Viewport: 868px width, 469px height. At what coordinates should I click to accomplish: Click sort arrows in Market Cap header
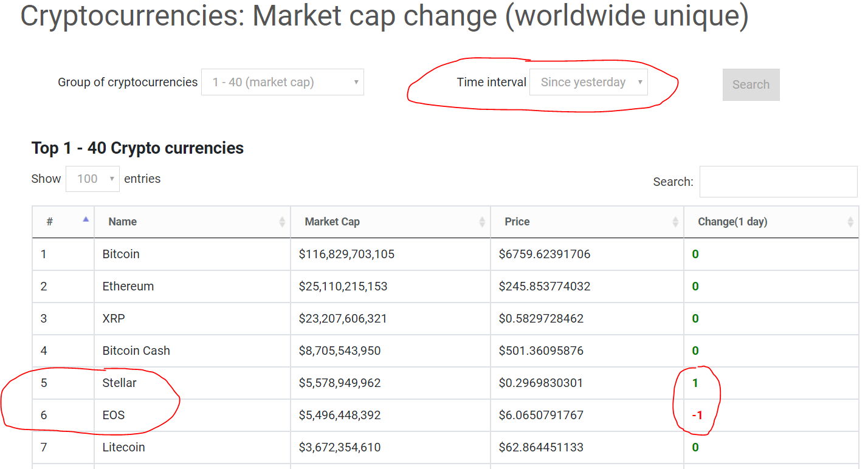(x=482, y=222)
